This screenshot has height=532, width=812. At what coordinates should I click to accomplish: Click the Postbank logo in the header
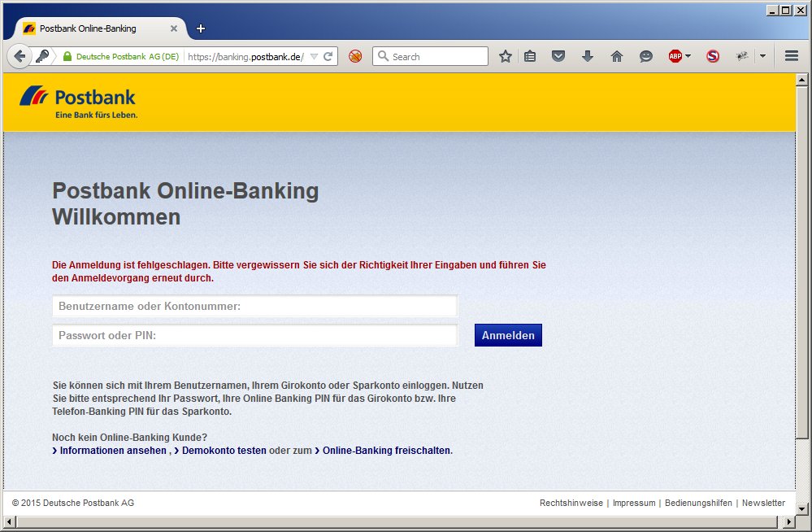(78, 102)
